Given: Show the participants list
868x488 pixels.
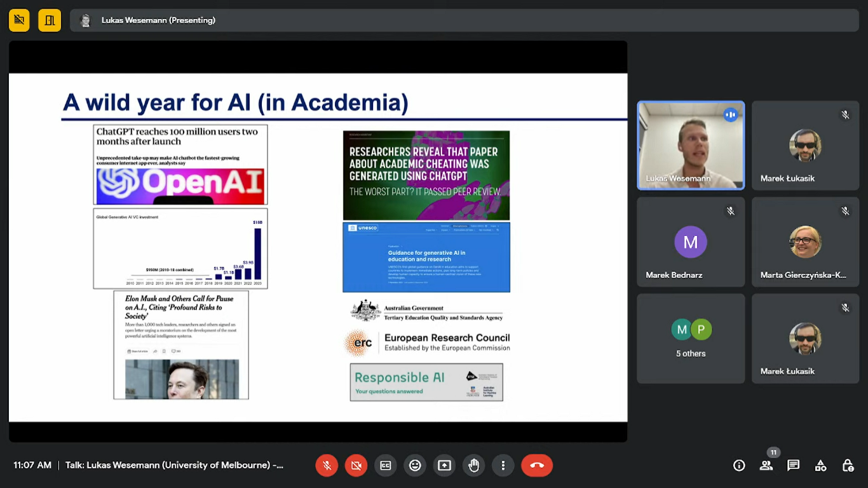Looking at the screenshot, I should point(766,466).
